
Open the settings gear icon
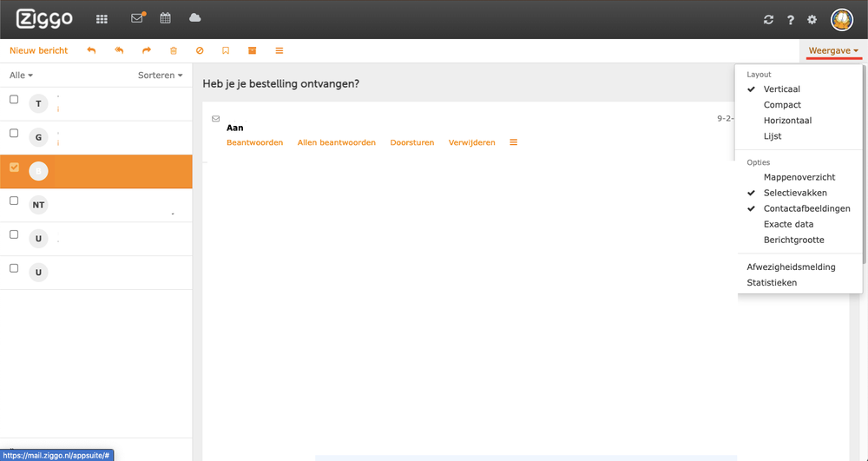tap(812, 19)
